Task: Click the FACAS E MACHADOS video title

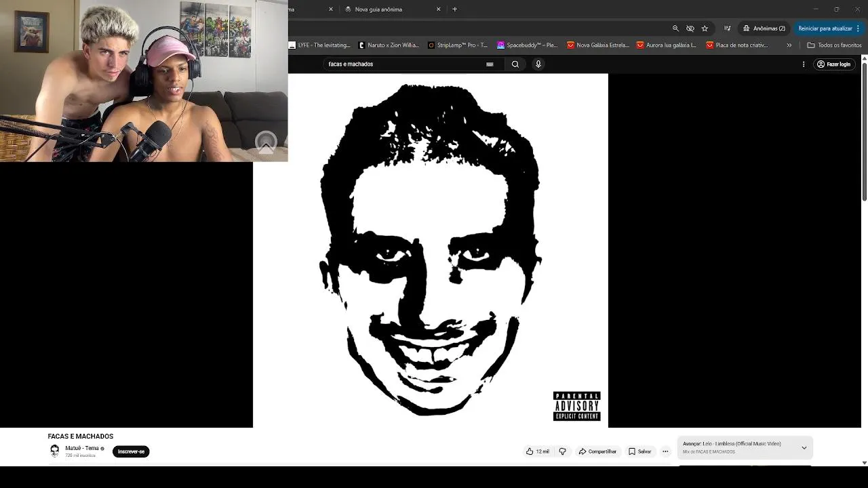Action: 81,436
